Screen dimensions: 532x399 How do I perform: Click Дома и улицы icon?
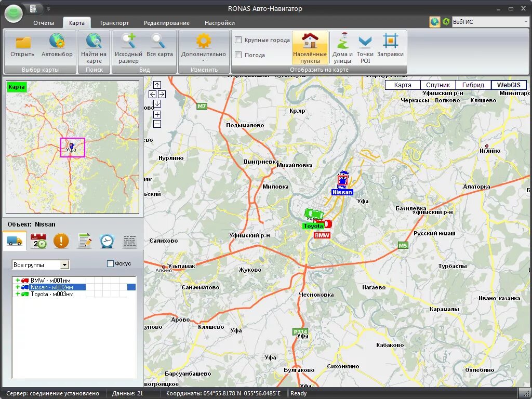(343, 41)
